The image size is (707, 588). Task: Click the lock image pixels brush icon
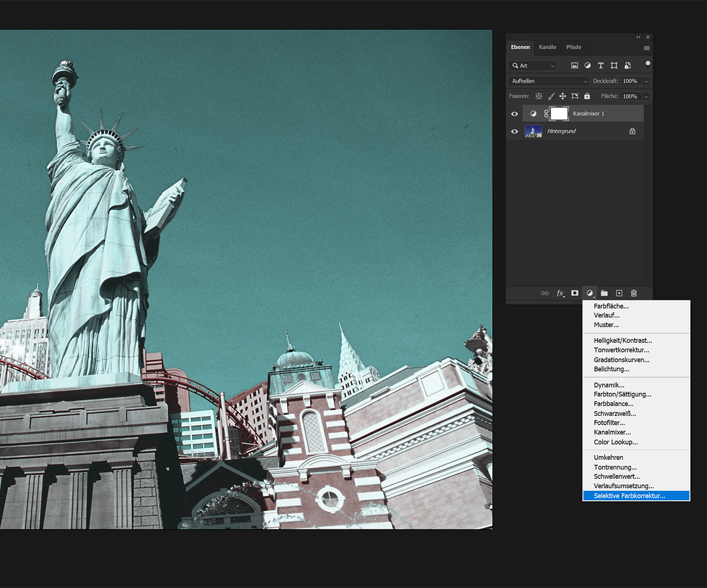point(551,96)
